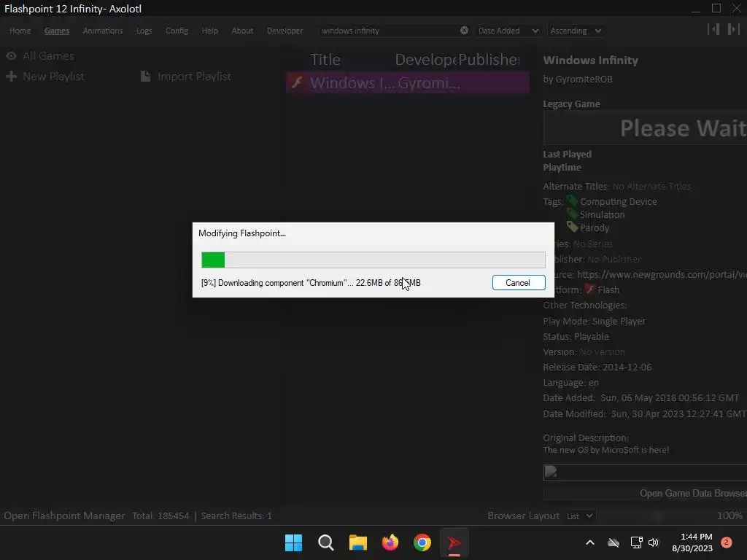Viewport: 747px width, 560px height.
Task: Open File Explorer from taskbar
Action: [357, 542]
